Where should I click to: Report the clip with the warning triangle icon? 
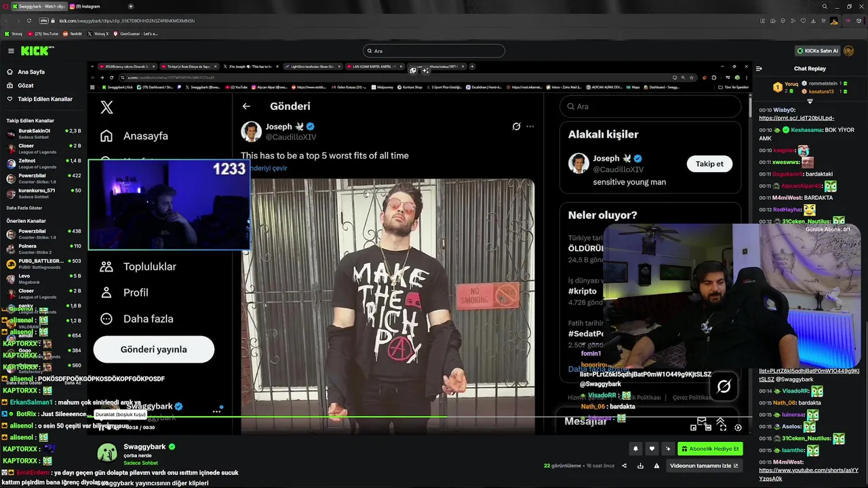pyautogui.click(x=656, y=466)
